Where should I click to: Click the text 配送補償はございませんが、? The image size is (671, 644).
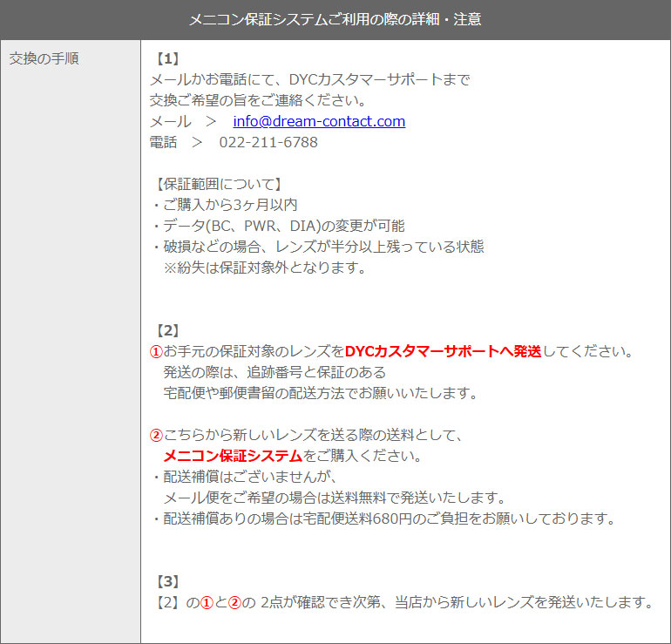(x=251, y=477)
